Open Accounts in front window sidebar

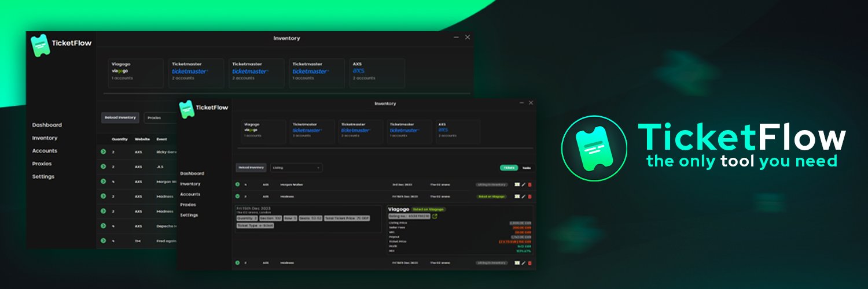point(190,194)
